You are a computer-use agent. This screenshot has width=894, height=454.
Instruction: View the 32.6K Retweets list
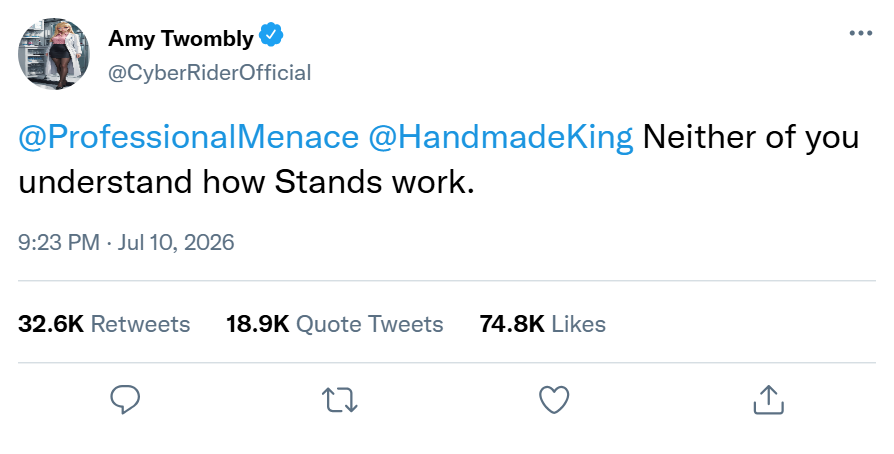(x=104, y=324)
